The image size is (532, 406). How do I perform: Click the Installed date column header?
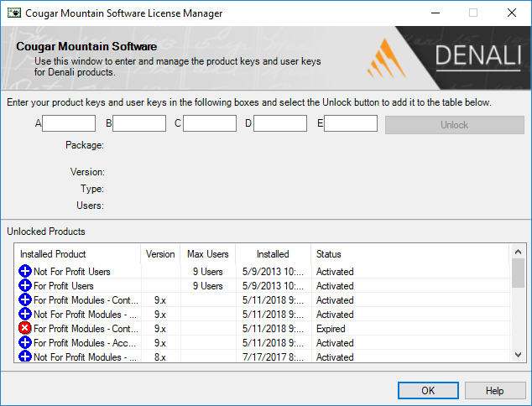273,254
